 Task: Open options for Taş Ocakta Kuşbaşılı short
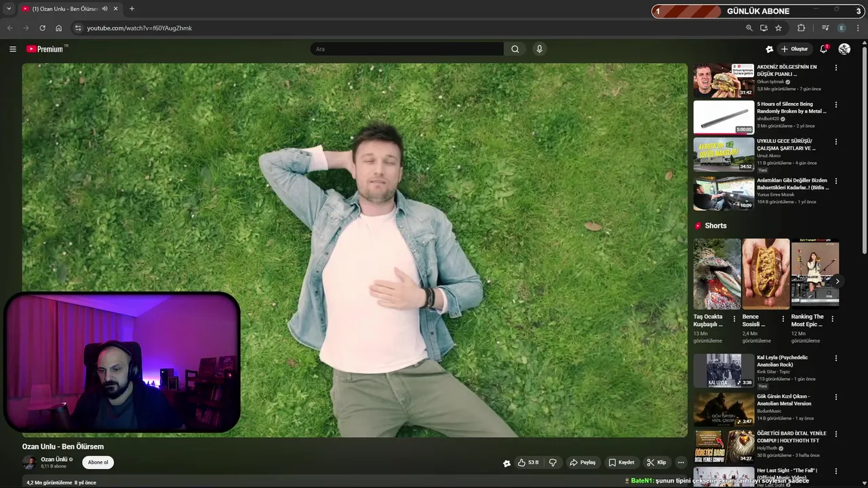pyautogui.click(x=734, y=319)
